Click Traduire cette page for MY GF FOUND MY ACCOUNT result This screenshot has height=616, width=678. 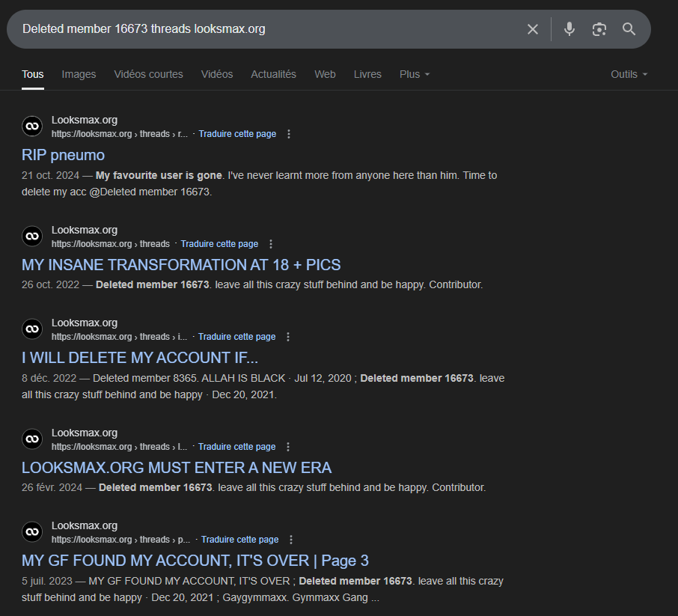[240, 540]
